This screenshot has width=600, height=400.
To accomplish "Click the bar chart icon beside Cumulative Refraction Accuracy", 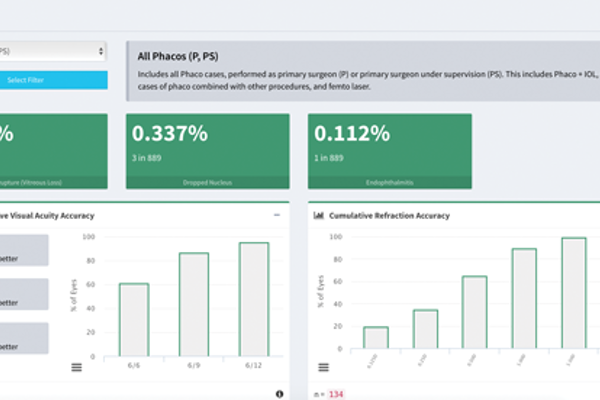I will 319,215.
